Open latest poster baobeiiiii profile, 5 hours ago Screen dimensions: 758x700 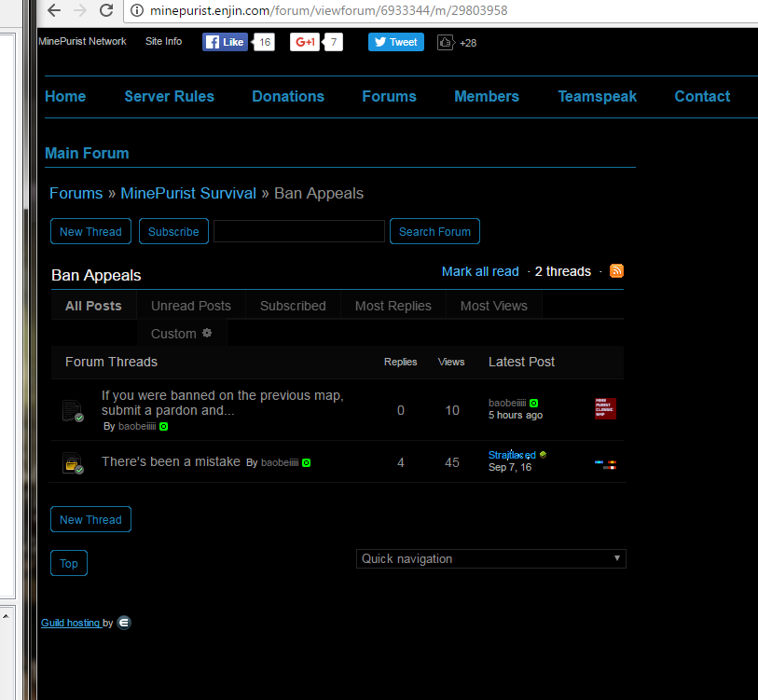click(507, 403)
